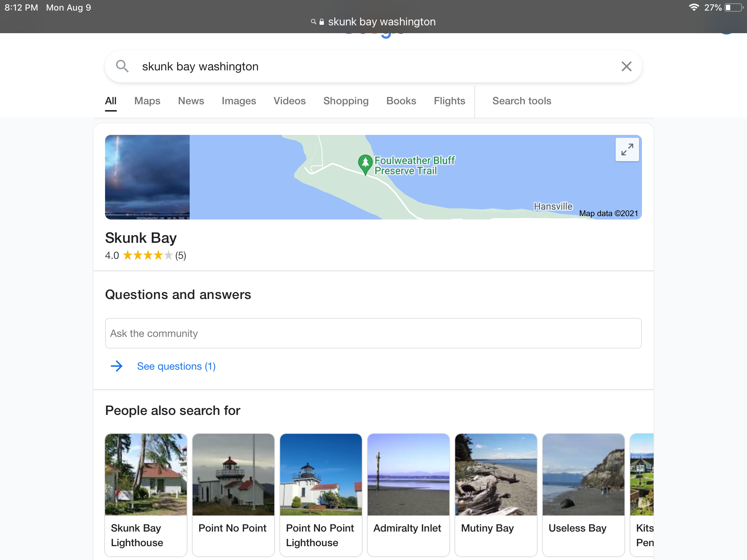Screen dimensions: 747x560
Task: Open the Shopping tab
Action: 346,101
